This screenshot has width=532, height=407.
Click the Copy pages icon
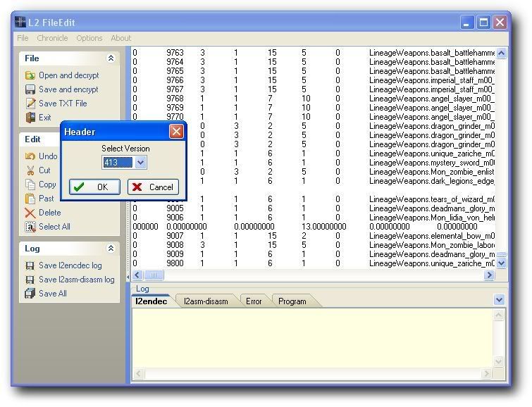point(30,184)
